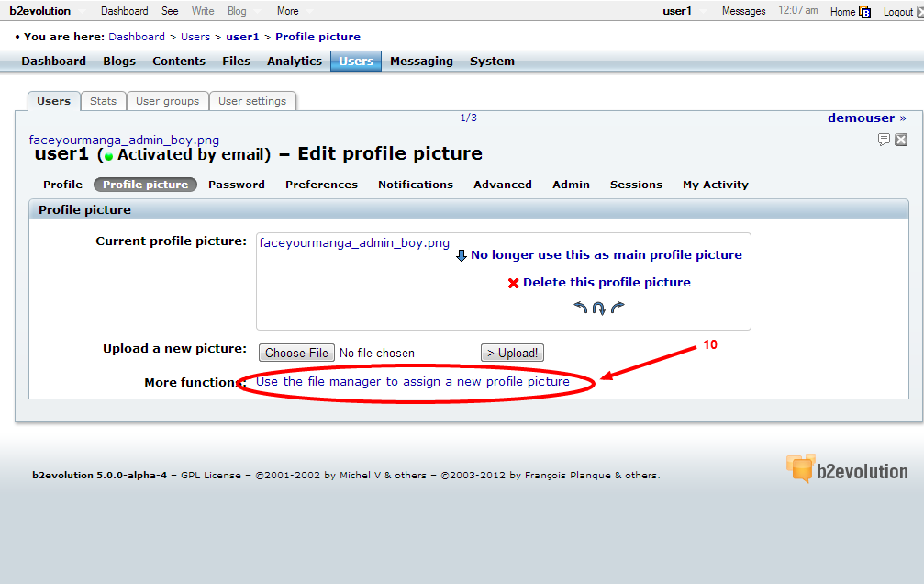Open Dashboard from the top evobar
924x584 pixels.
click(125, 11)
